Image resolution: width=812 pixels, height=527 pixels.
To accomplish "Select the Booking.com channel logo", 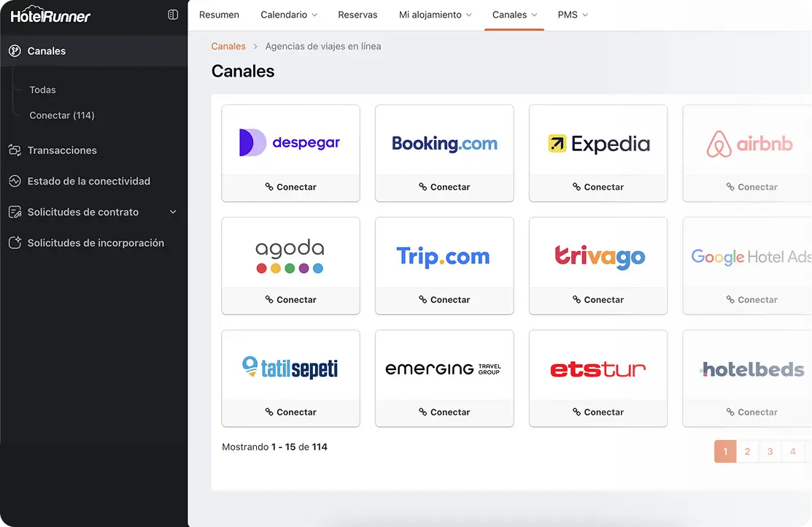I will point(444,143).
